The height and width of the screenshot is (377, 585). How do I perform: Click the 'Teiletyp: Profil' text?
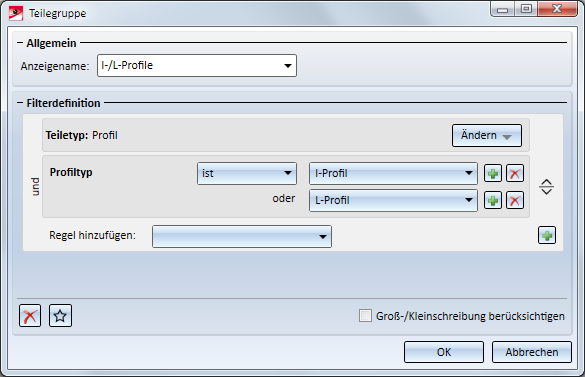point(81,135)
